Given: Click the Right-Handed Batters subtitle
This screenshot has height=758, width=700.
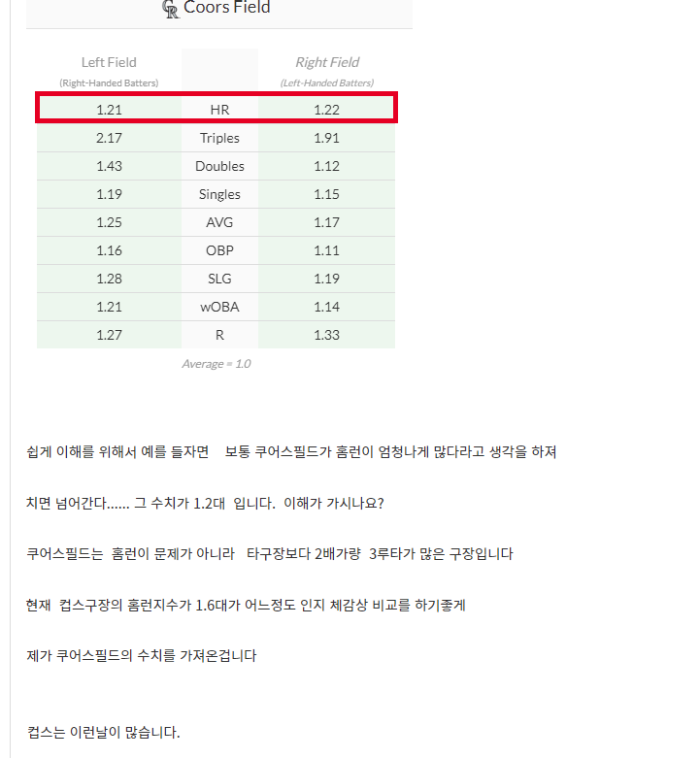Looking at the screenshot, I should 109,83.
